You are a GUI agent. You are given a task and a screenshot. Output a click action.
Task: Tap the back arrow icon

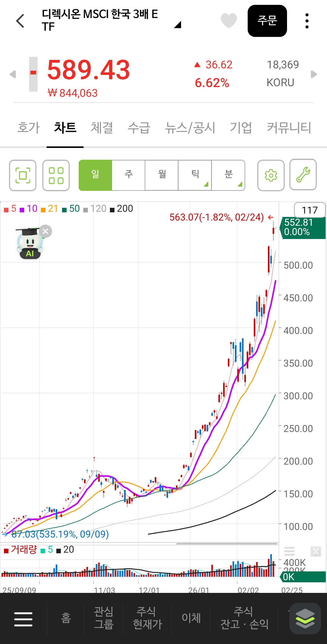click(x=20, y=21)
